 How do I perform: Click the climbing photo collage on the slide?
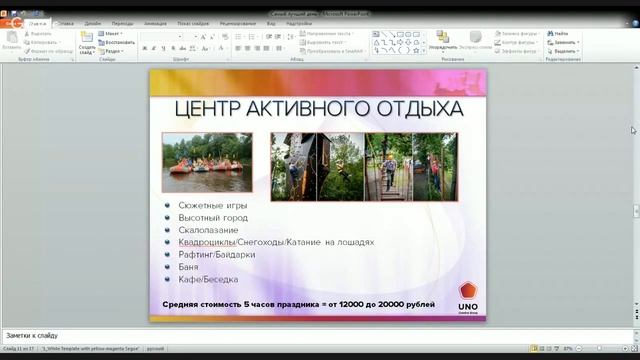pyautogui.click(x=364, y=167)
